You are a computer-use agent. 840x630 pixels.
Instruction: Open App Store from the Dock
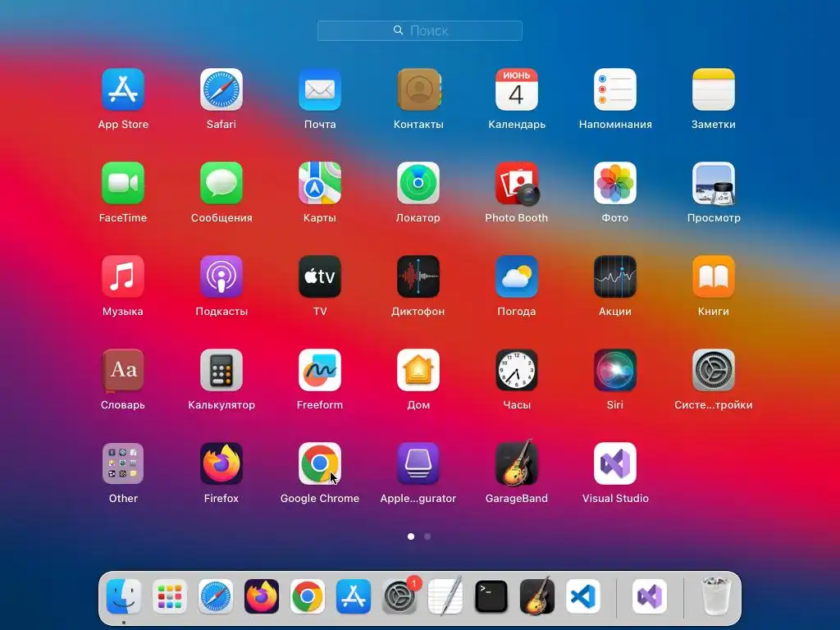point(354,596)
